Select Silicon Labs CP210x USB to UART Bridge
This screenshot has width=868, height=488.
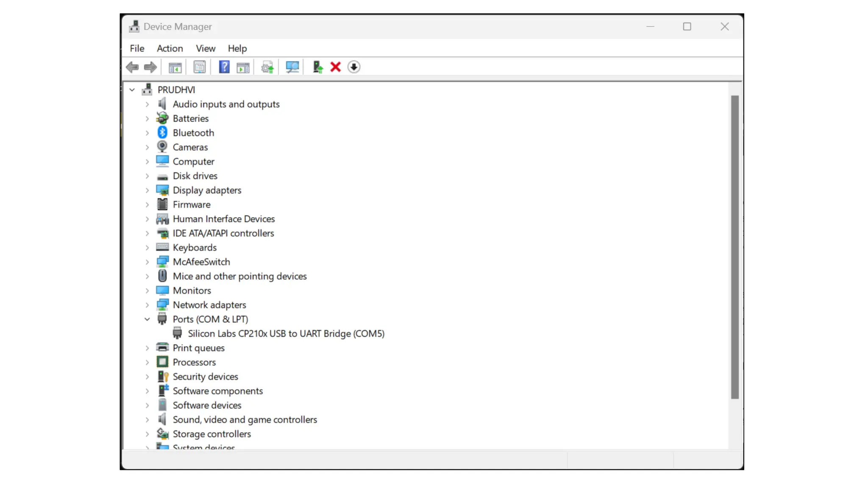[286, 334]
